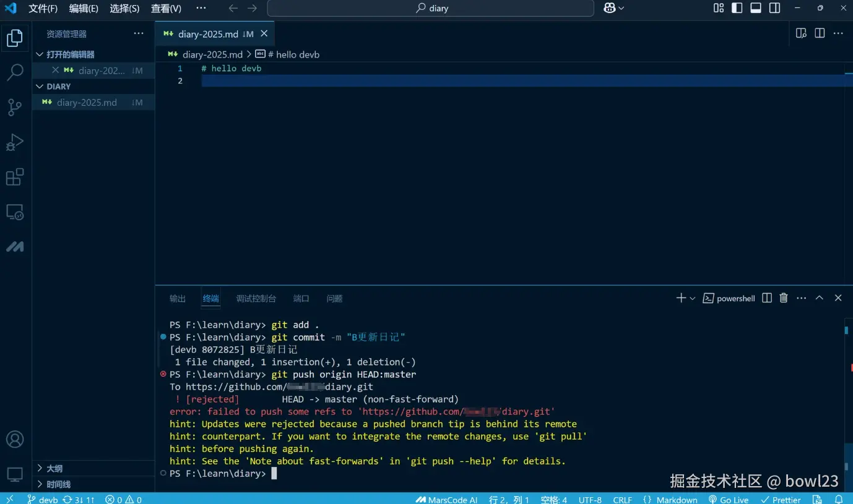Create a new terminal with plus icon
The image size is (853, 504).
tap(681, 298)
